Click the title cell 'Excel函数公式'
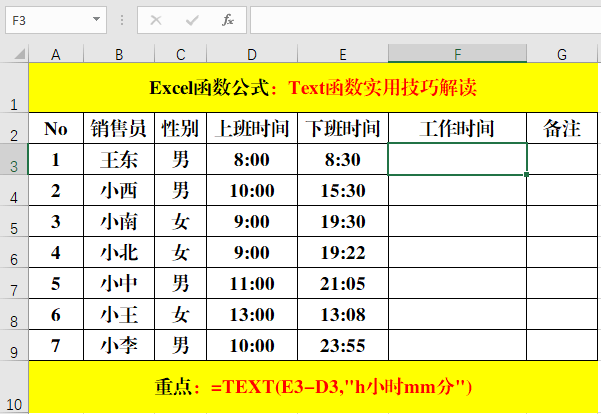The image size is (601, 414). [313, 88]
